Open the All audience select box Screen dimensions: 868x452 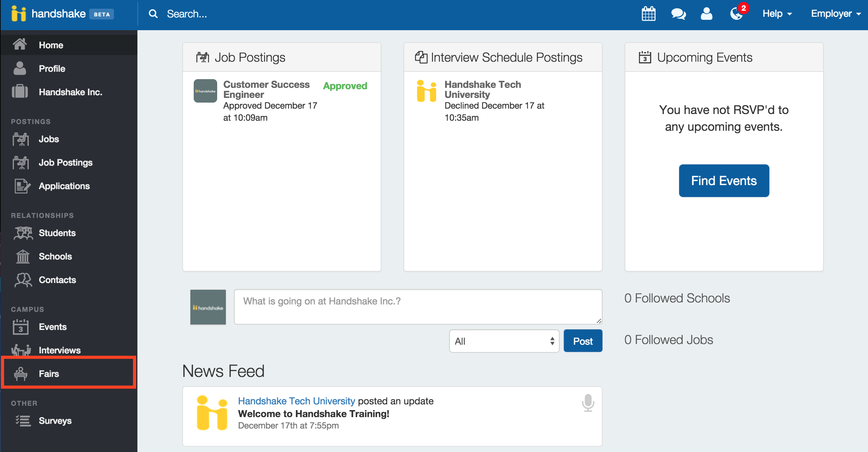pos(504,341)
